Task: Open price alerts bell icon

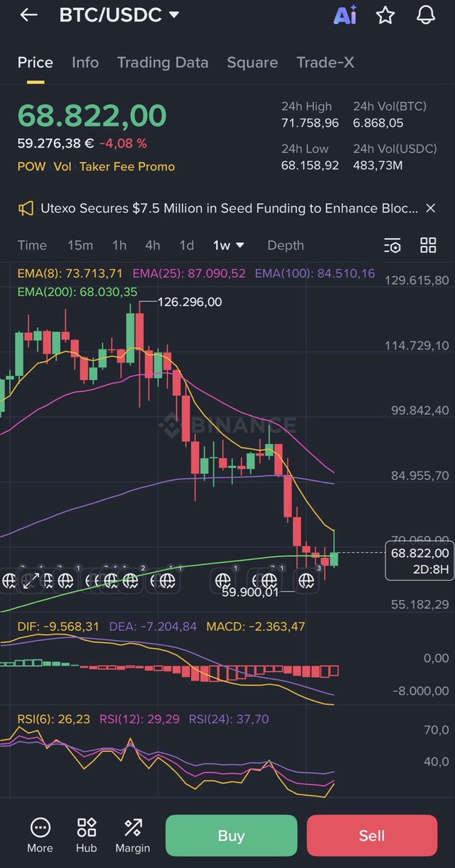Action: tap(427, 15)
